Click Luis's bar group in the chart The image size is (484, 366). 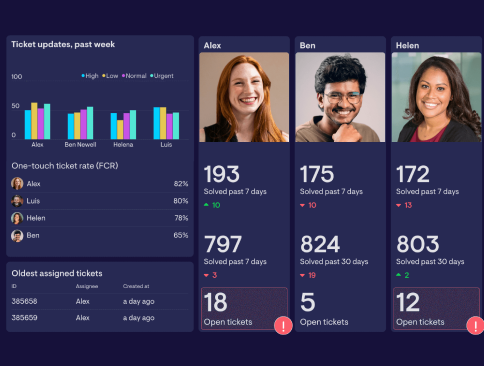[166, 123]
